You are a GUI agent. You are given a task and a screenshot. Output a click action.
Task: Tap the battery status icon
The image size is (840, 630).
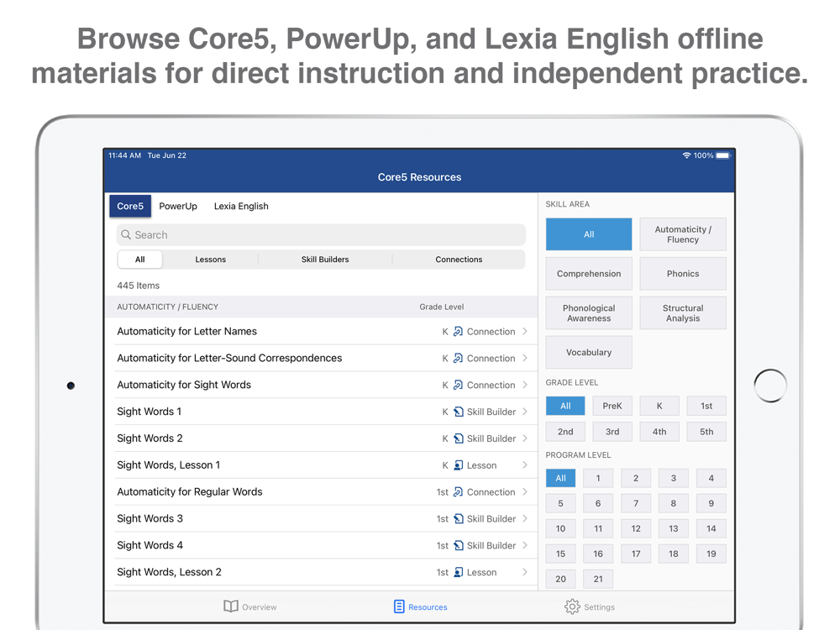point(723,155)
